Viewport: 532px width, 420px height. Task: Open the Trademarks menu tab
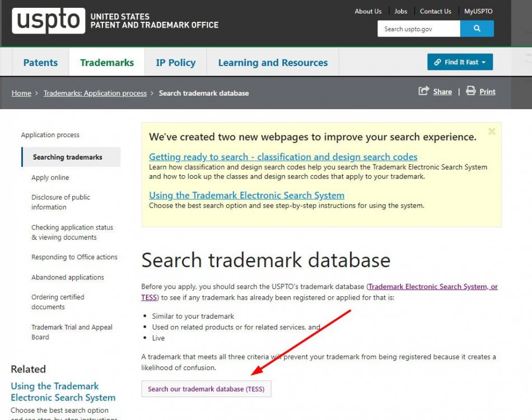(x=107, y=62)
